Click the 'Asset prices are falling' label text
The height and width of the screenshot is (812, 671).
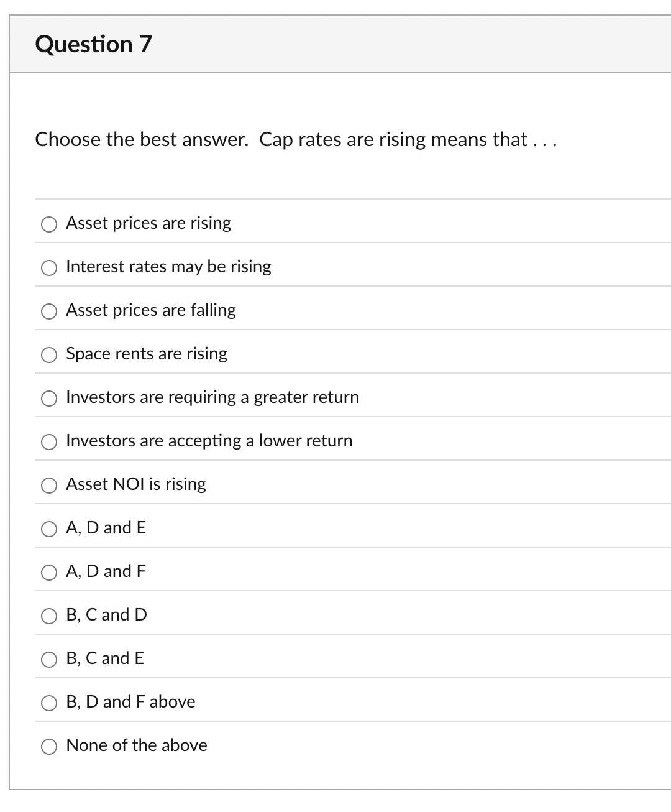pos(151,310)
